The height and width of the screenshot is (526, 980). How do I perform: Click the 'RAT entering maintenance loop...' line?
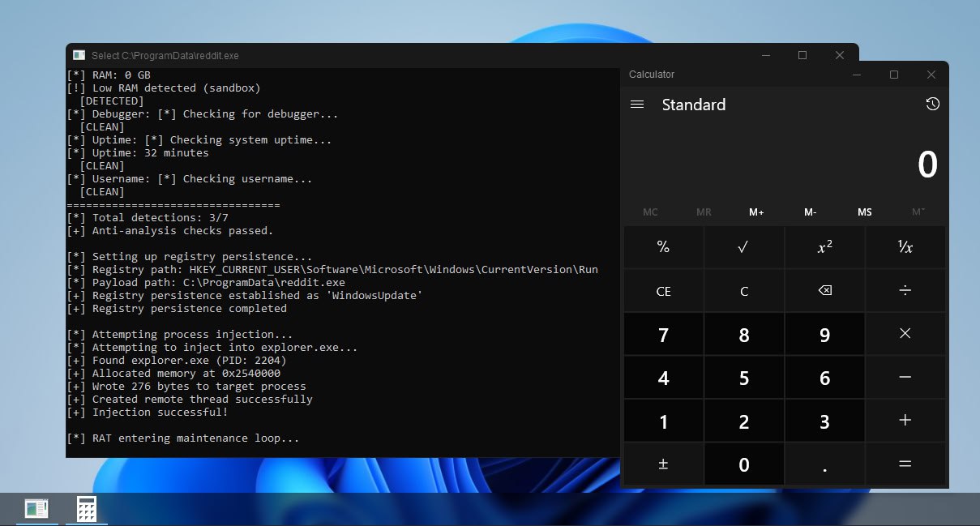pyautogui.click(x=183, y=438)
